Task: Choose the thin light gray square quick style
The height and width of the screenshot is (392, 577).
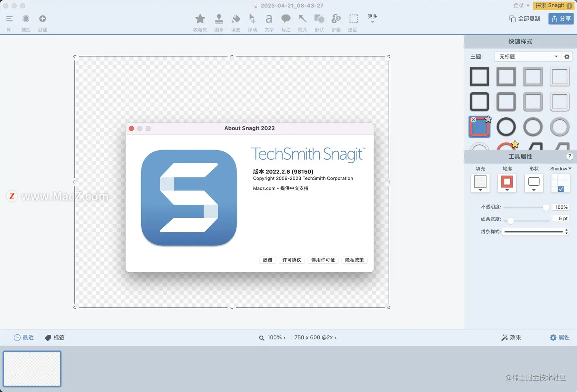Action: (x=559, y=76)
